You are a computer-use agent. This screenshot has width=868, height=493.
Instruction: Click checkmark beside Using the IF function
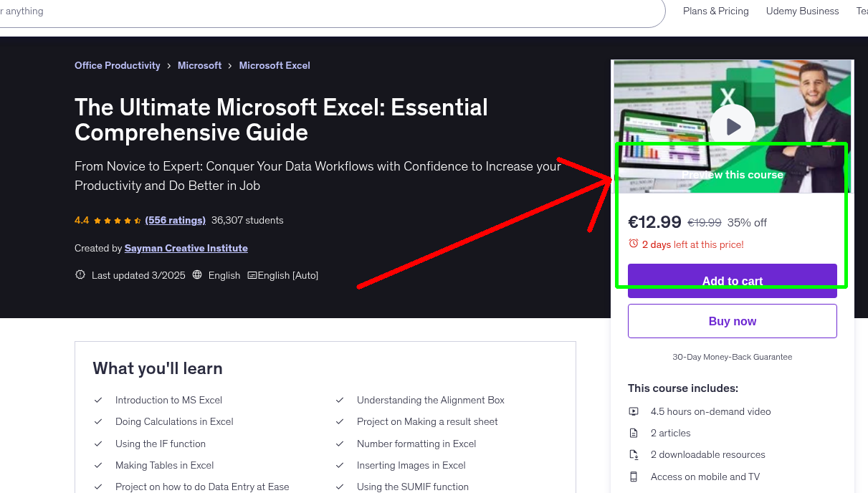[x=98, y=444]
